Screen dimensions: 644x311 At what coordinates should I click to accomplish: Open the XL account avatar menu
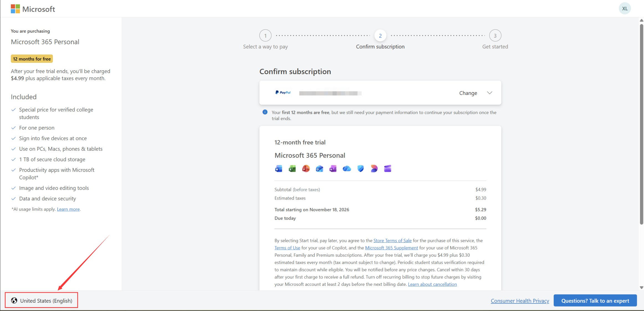tap(625, 9)
